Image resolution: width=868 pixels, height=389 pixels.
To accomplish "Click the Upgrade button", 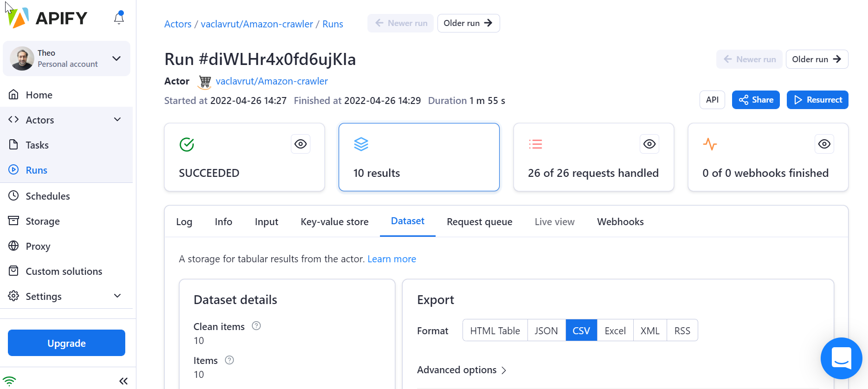I will coord(66,343).
